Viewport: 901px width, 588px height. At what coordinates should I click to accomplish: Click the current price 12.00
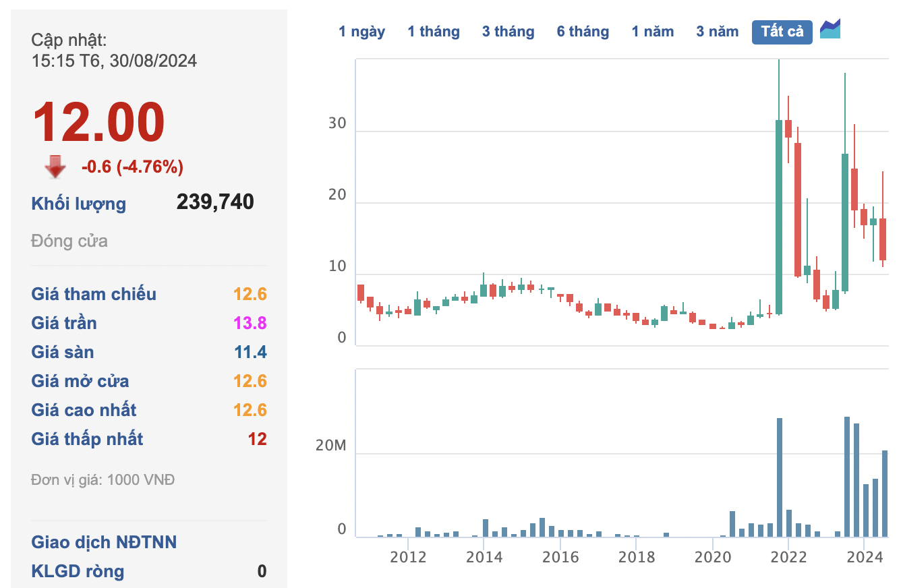click(x=98, y=121)
